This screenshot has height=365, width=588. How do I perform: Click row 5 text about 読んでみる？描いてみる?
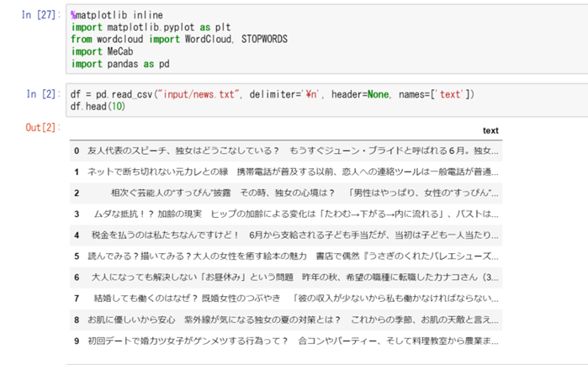[x=293, y=256]
